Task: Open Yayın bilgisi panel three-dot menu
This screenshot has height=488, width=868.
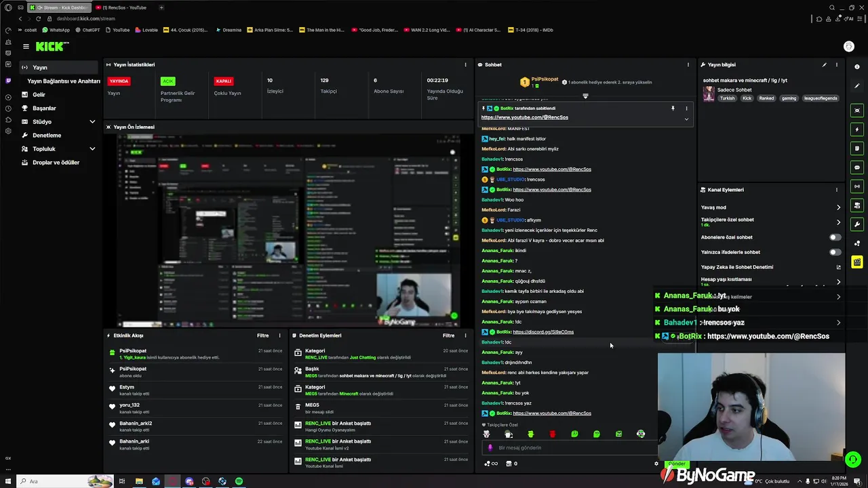Action: pos(837,64)
